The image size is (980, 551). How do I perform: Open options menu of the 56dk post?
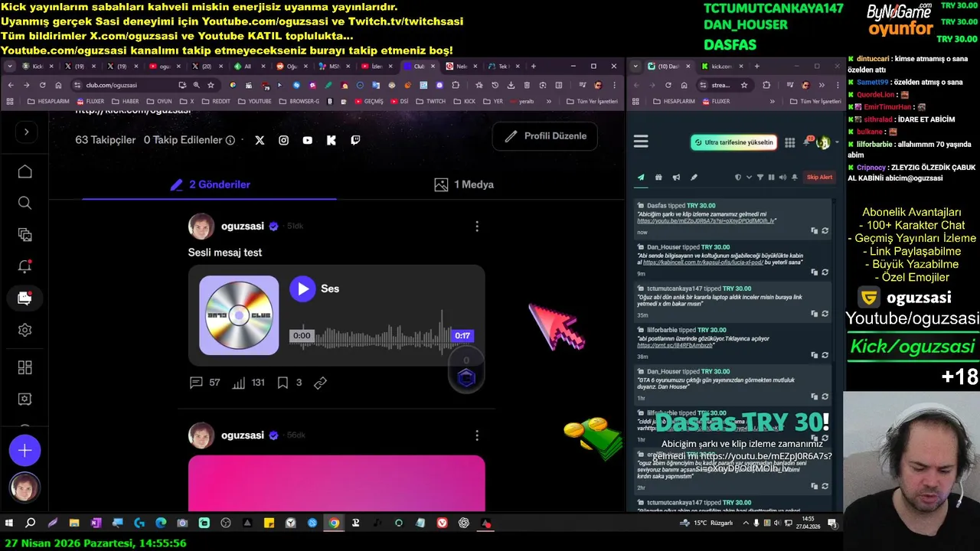(x=477, y=435)
